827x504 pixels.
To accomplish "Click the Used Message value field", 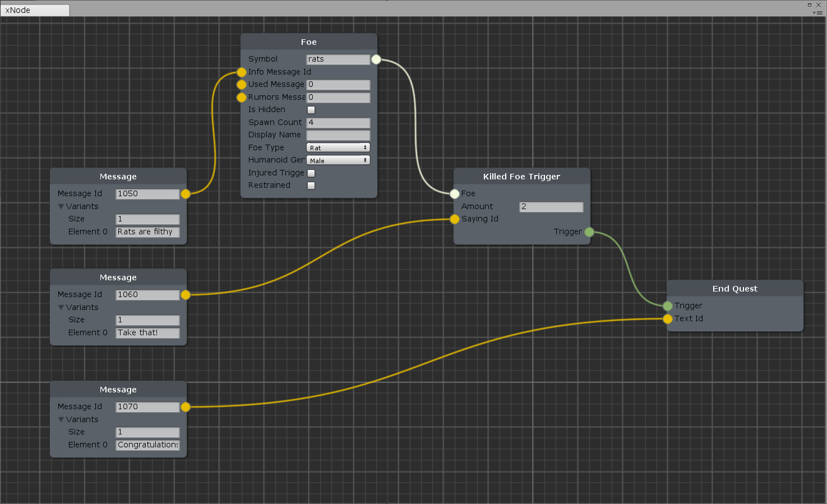I will (338, 85).
